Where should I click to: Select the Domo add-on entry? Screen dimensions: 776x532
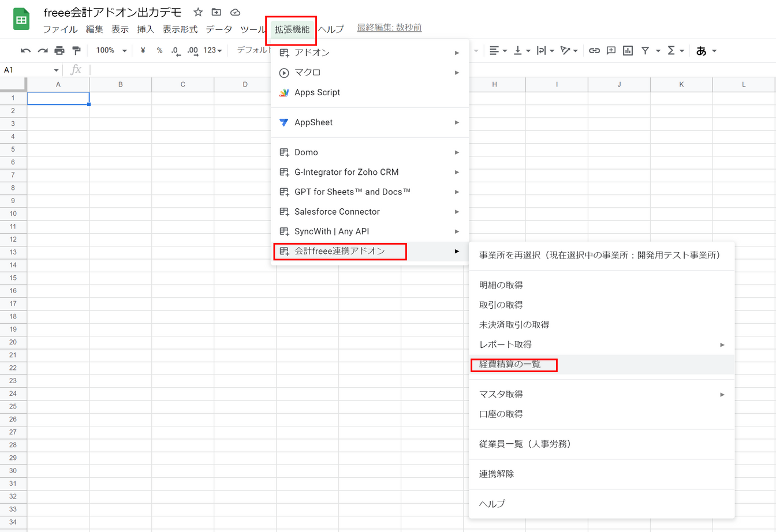tap(370, 152)
